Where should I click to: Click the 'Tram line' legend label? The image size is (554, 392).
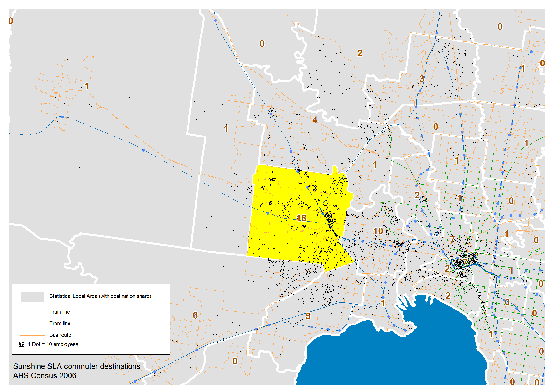60,324
